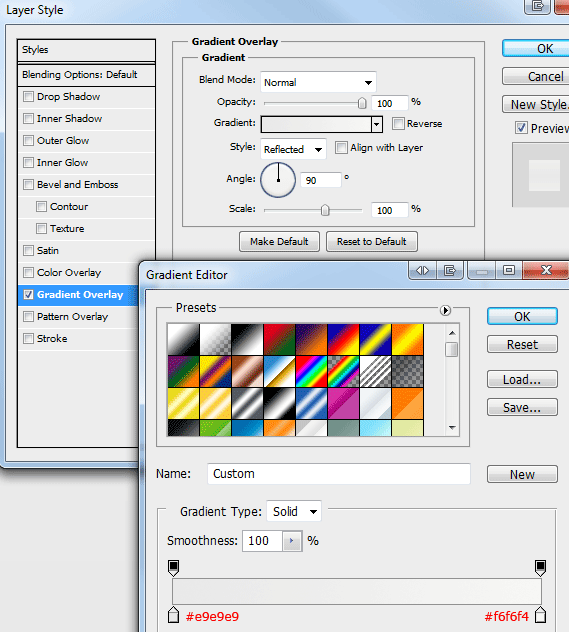Viewport: 569px width, 632px height.
Task: Choose the violet-to-orange gradient preset
Action: pos(311,339)
